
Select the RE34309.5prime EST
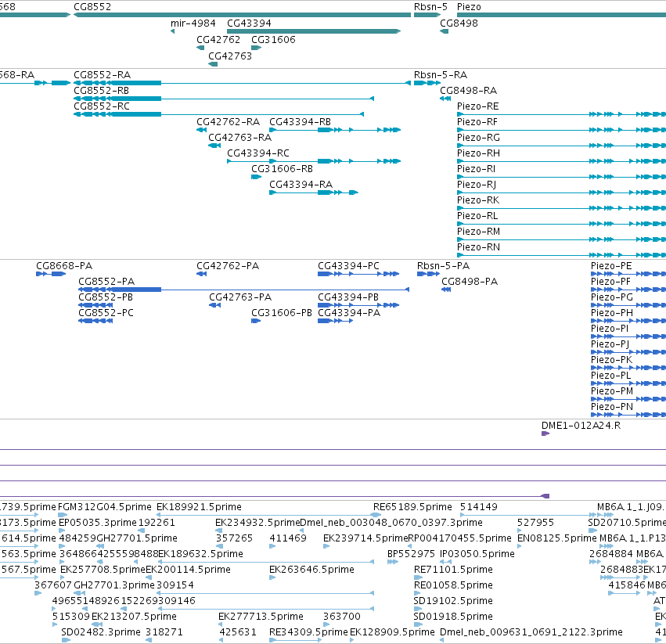click(x=308, y=632)
